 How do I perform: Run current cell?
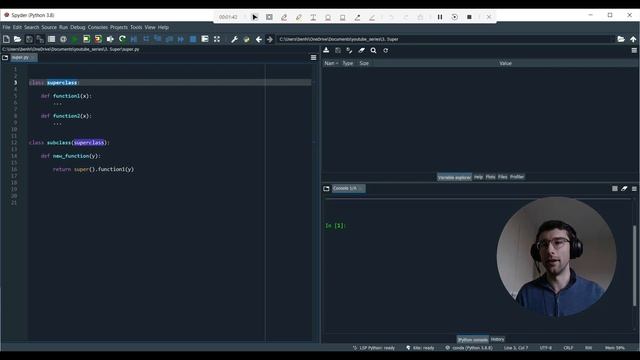click(x=87, y=39)
